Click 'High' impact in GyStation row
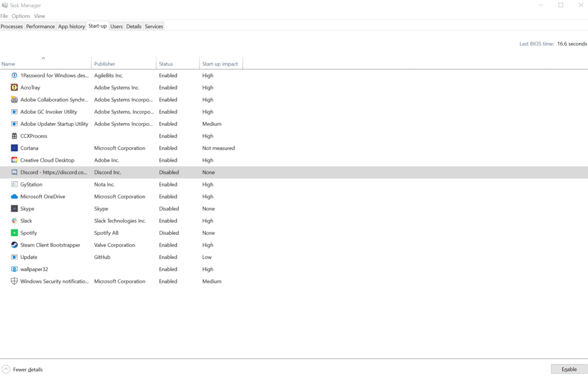Screen dimensions: 588x376 (208, 185)
